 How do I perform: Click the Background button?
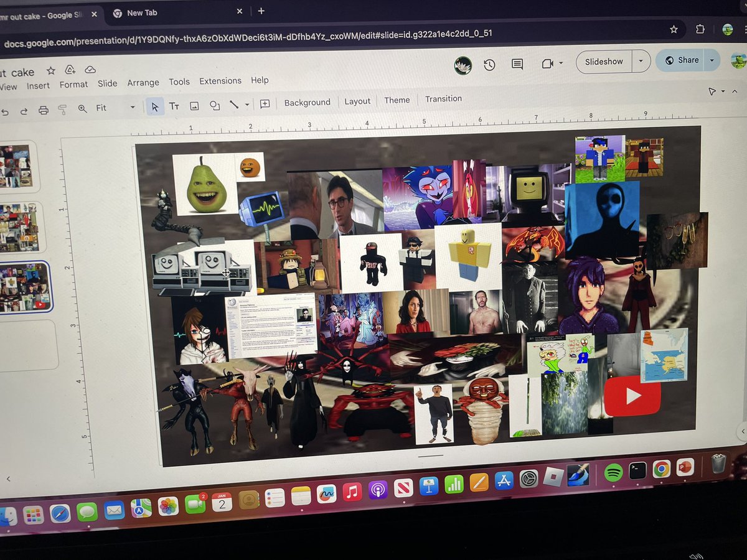click(x=308, y=102)
